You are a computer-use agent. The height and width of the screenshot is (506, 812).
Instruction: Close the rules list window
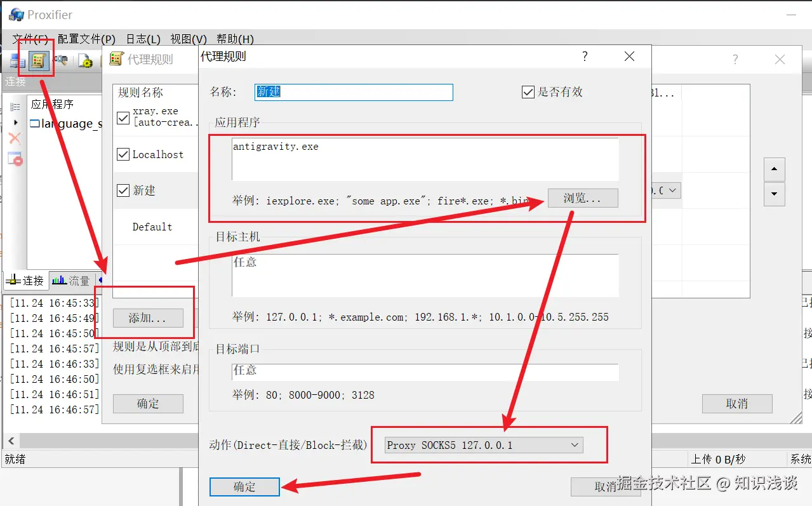[780, 60]
